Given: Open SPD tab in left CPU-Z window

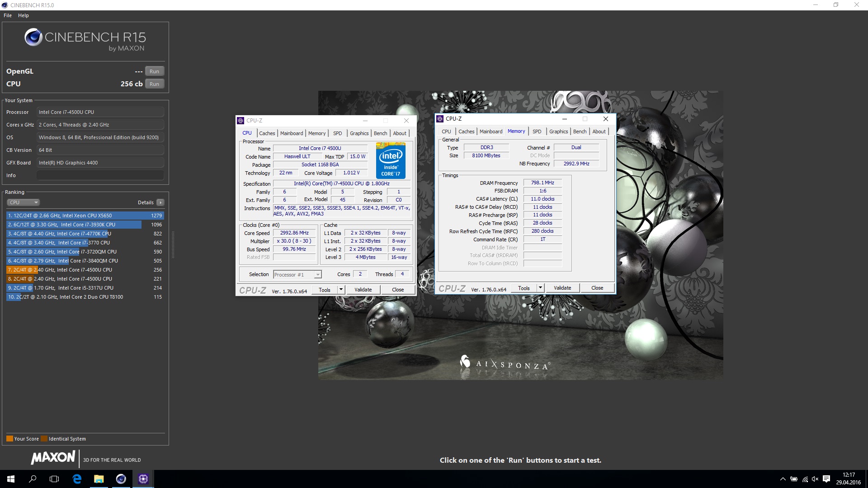Looking at the screenshot, I should (x=338, y=133).
